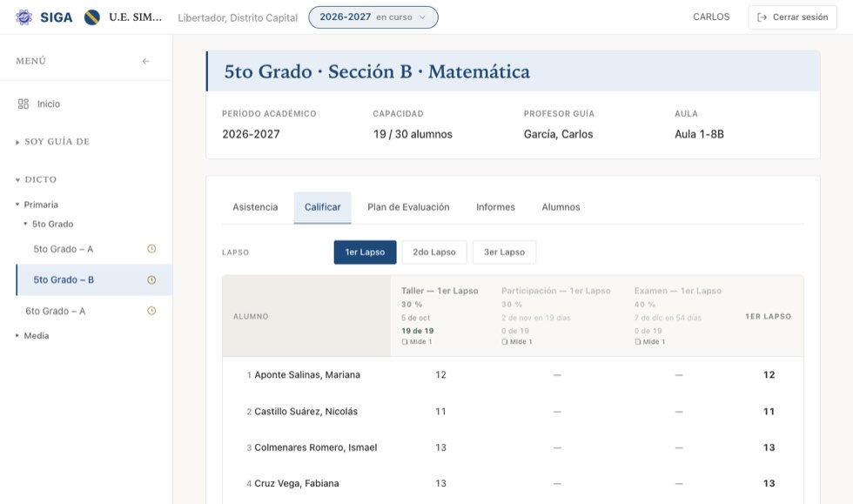853x504 pixels.
Task: Select the 1er Lapso button
Action: tap(365, 252)
